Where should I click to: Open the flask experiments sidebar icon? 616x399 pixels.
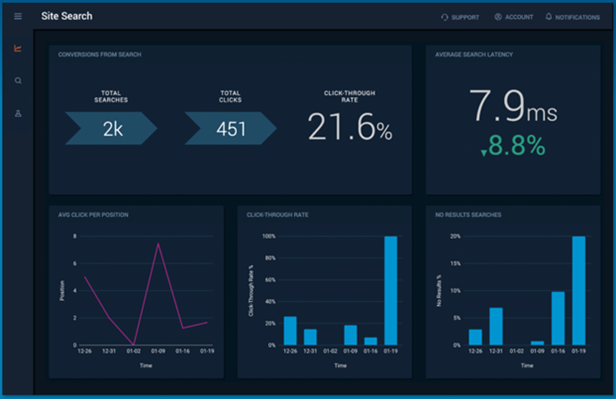click(x=18, y=113)
